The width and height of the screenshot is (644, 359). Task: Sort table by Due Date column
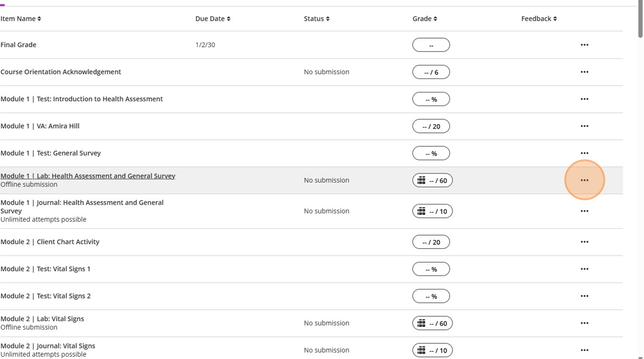point(213,19)
